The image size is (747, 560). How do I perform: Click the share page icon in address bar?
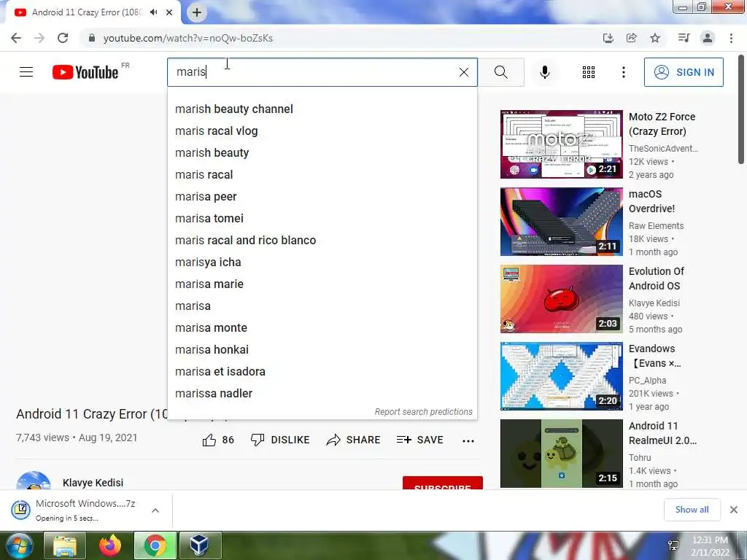pyautogui.click(x=632, y=38)
